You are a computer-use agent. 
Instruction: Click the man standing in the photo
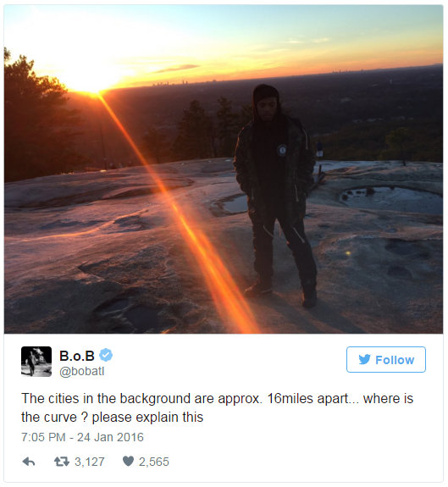pyautogui.click(x=276, y=196)
